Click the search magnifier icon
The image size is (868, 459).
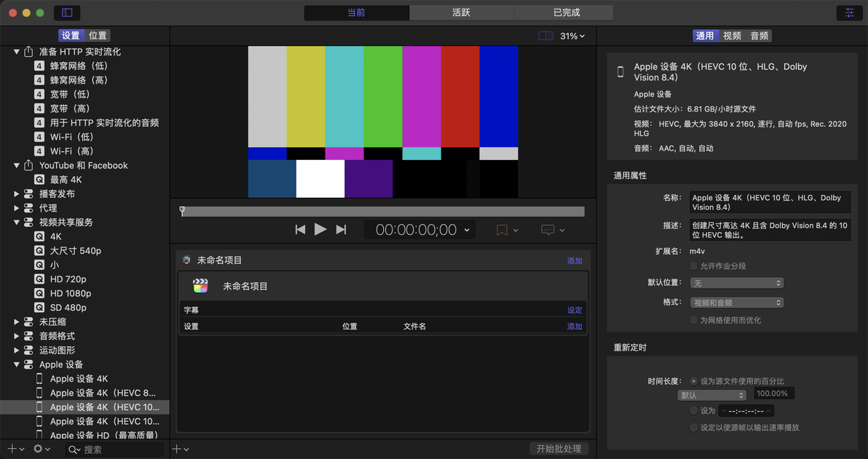coord(74,450)
